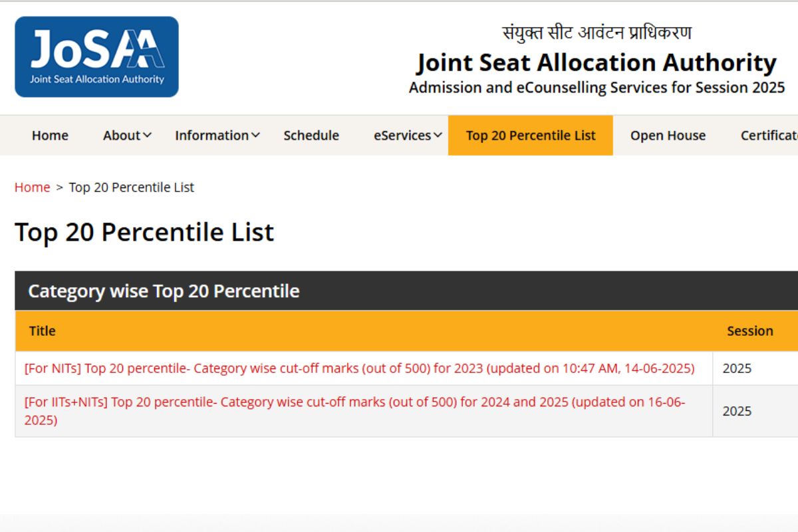Expand the eServices dropdown menu

[x=408, y=136]
